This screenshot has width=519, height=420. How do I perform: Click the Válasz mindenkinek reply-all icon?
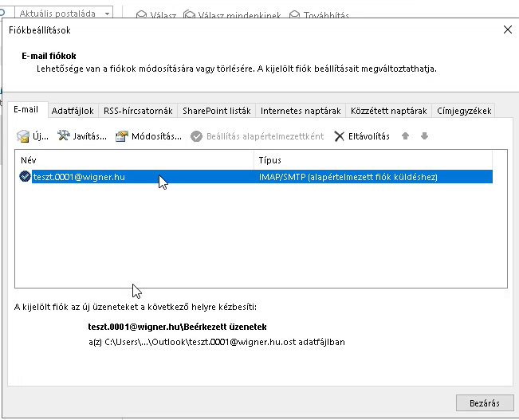pyautogui.click(x=189, y=15)
